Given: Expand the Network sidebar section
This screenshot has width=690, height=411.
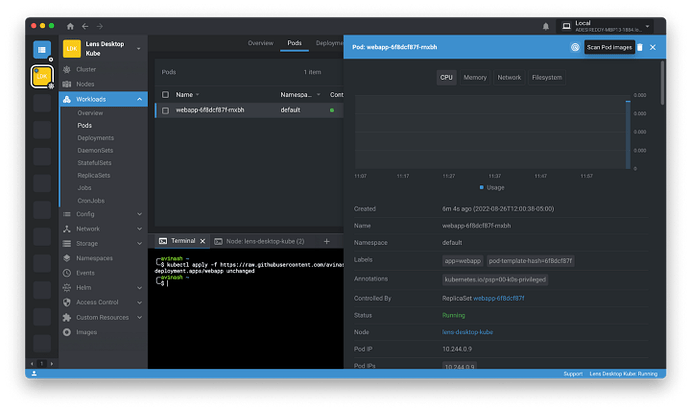Looking at the screenshot, I should point(139,228).
